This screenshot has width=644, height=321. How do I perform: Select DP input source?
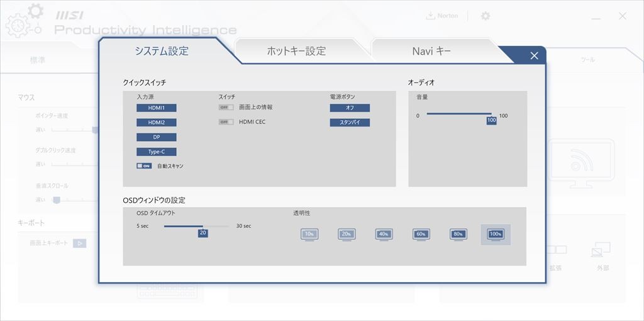click(x=157, y=137)
